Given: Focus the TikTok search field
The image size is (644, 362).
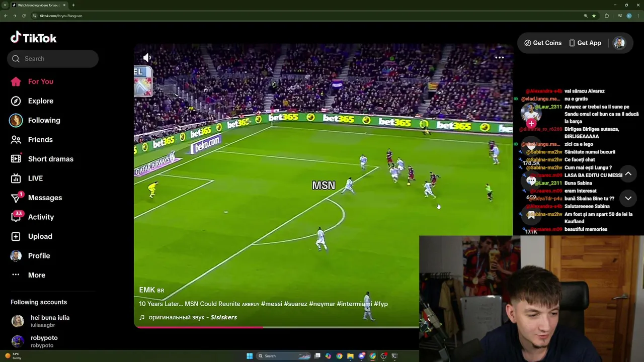Looking at the screenshot, I should pyautogui.click(x=53, y=59).
